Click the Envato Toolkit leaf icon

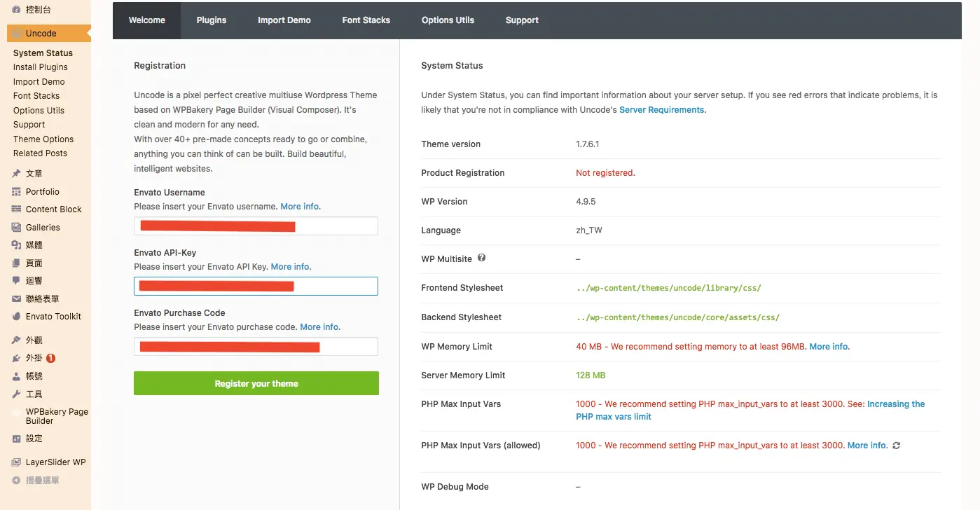tap(16, 317)
